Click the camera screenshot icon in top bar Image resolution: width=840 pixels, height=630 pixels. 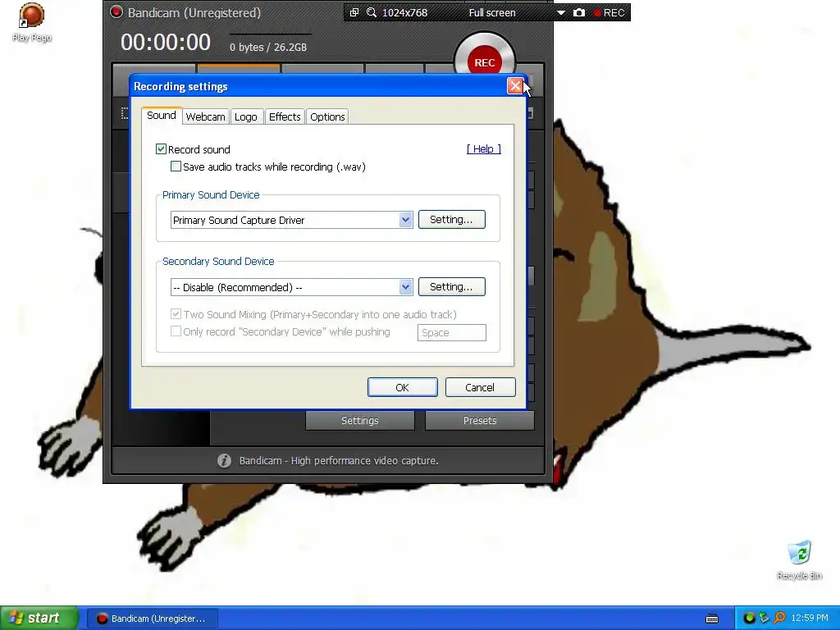[579, 12]
